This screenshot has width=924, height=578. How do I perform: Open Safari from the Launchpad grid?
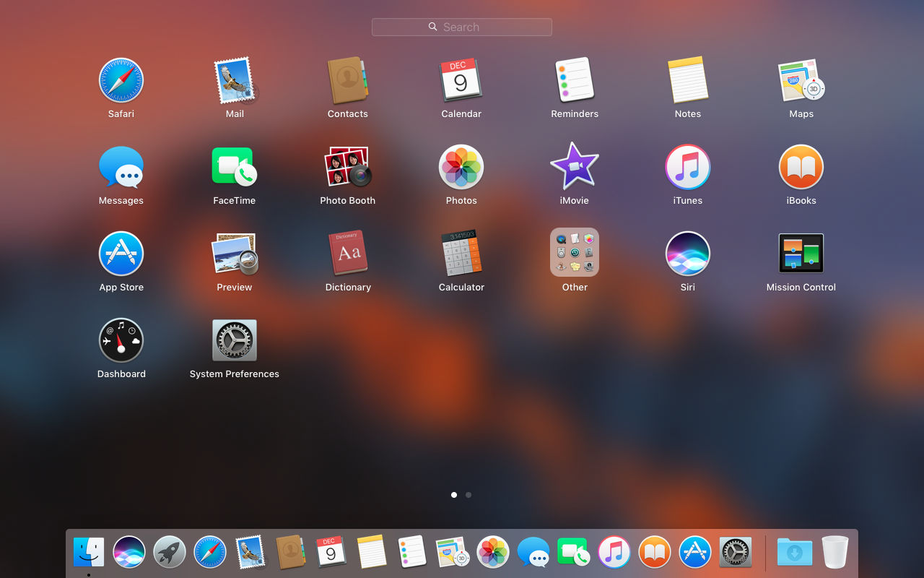[121, 80]
